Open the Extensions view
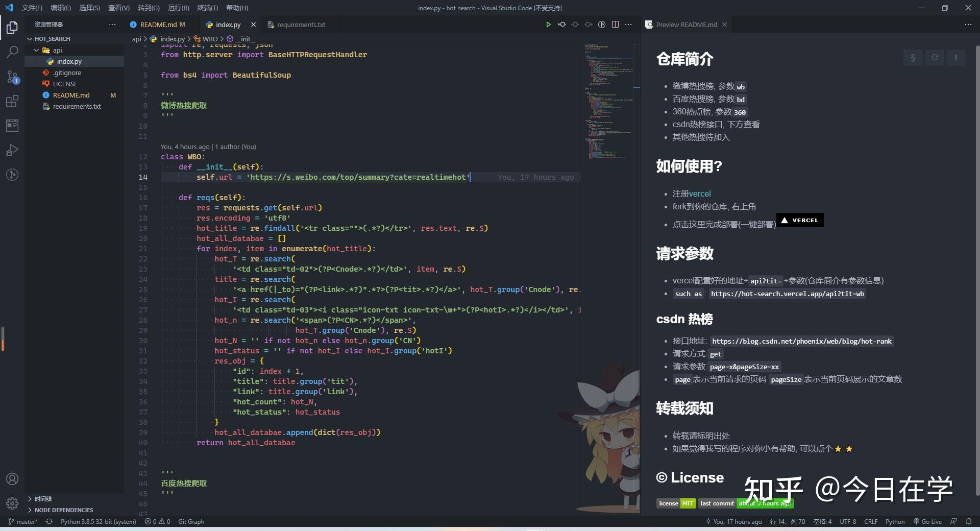Image resolution: width=980 pixels, height=531 pixels. coord(12,101)
